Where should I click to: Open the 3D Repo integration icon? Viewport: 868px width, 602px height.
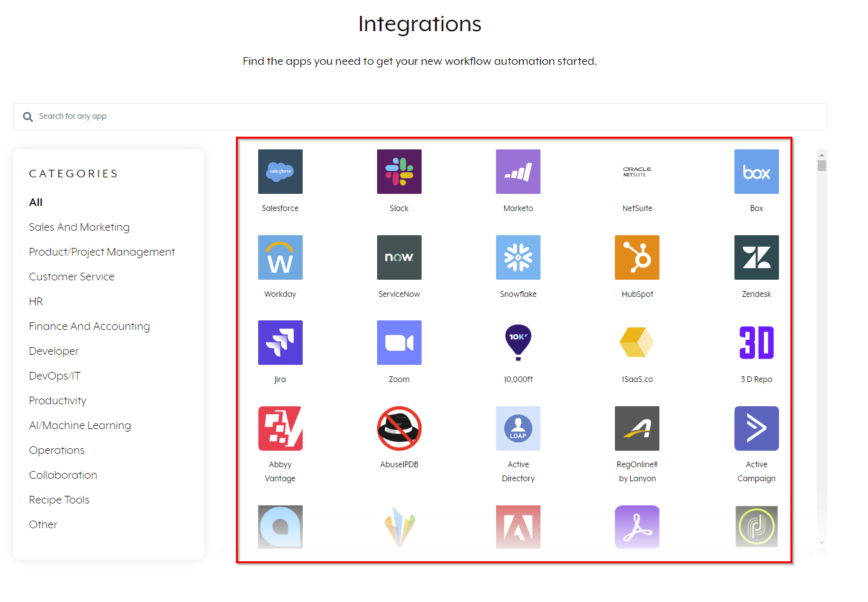(756, 343)
